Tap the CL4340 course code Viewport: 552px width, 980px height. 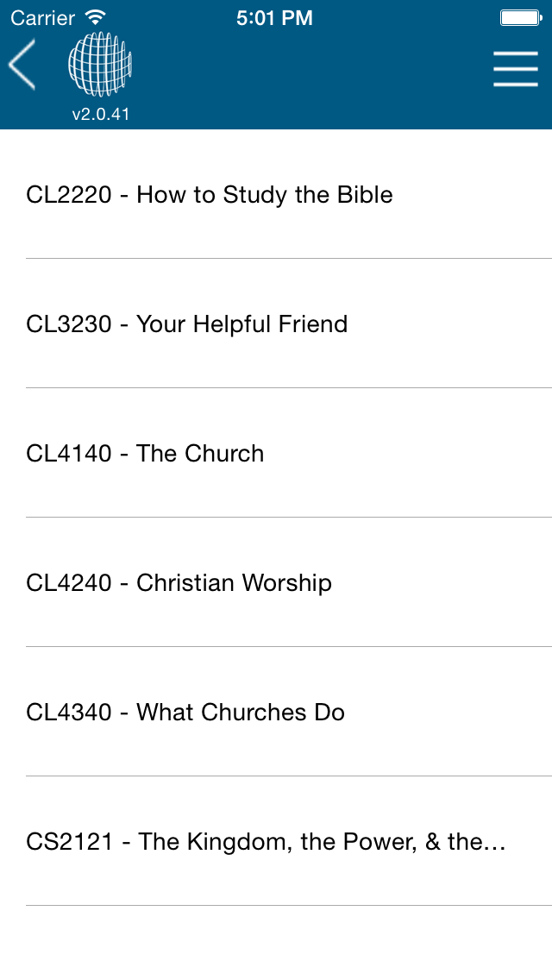pyautogui.click(x=69, y=713)
